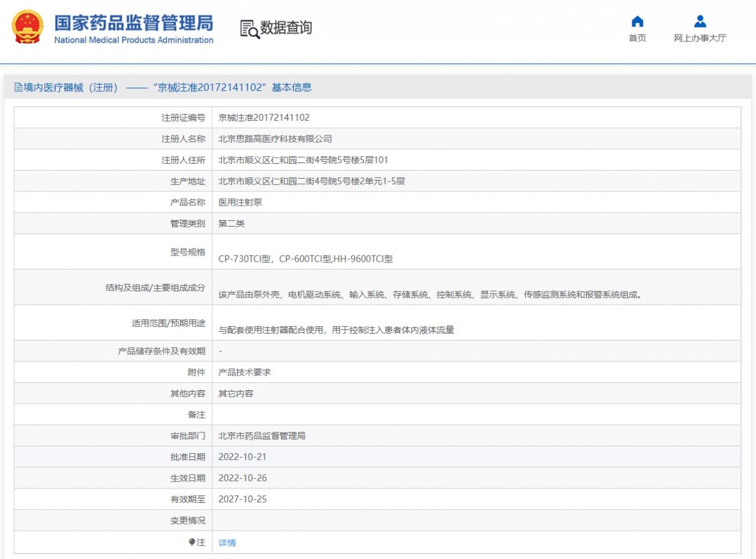Image resolution: width=756 pixels, height=559 pixels.
Task: Click the 数据查询 magnifier document icon
Action: click(249, 28)
